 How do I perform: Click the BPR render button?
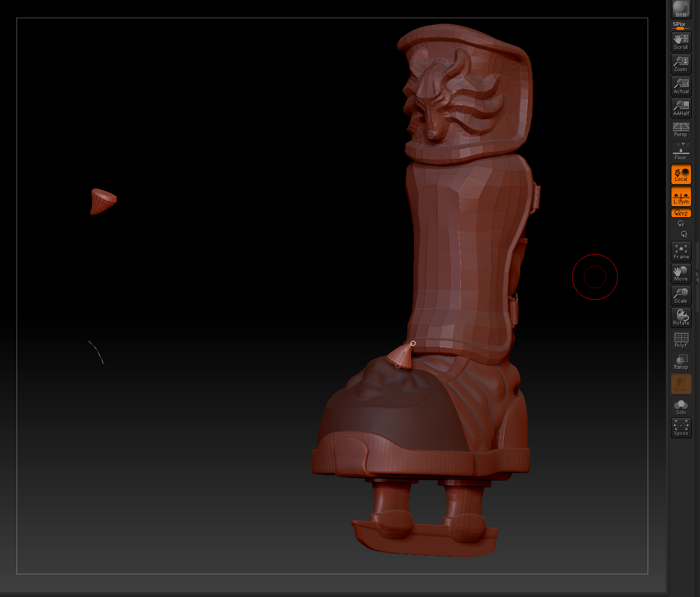pyautogui.click(x=681, y=9)
